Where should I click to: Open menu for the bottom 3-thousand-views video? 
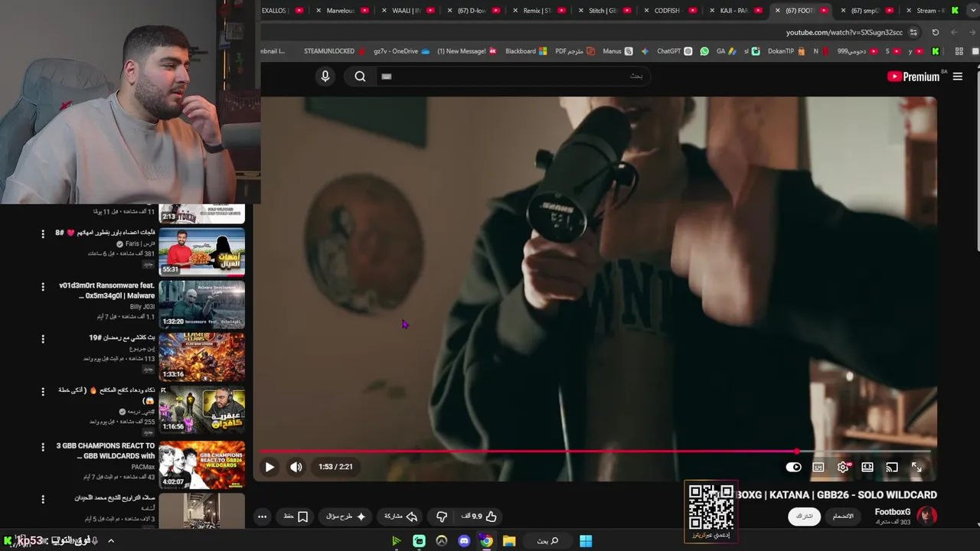tap(43, 499)
